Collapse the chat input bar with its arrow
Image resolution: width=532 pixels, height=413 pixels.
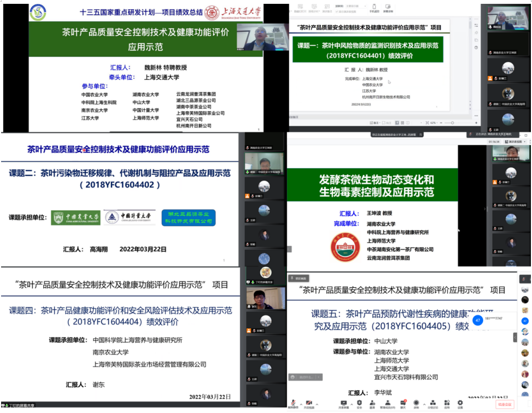[x=319, y=377]
